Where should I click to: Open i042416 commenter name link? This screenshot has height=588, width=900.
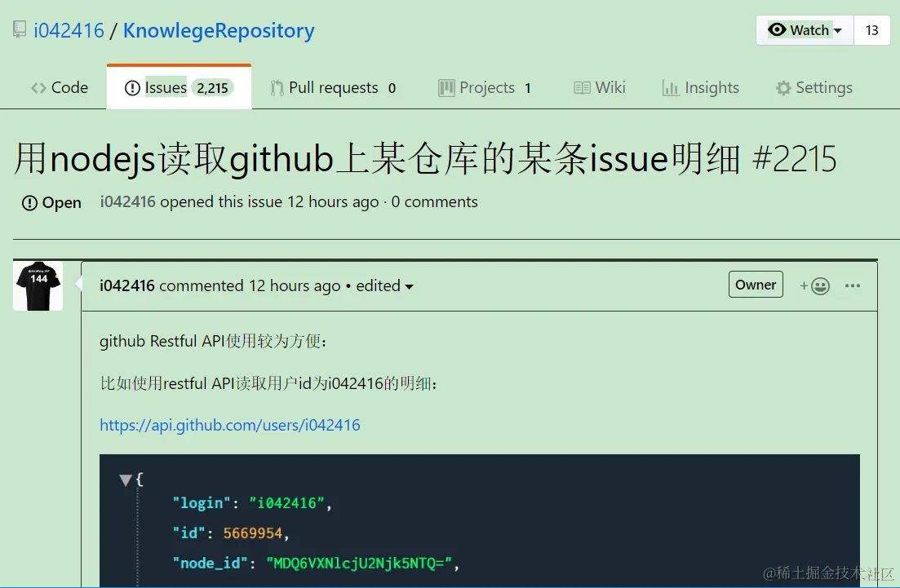(126, 285)
